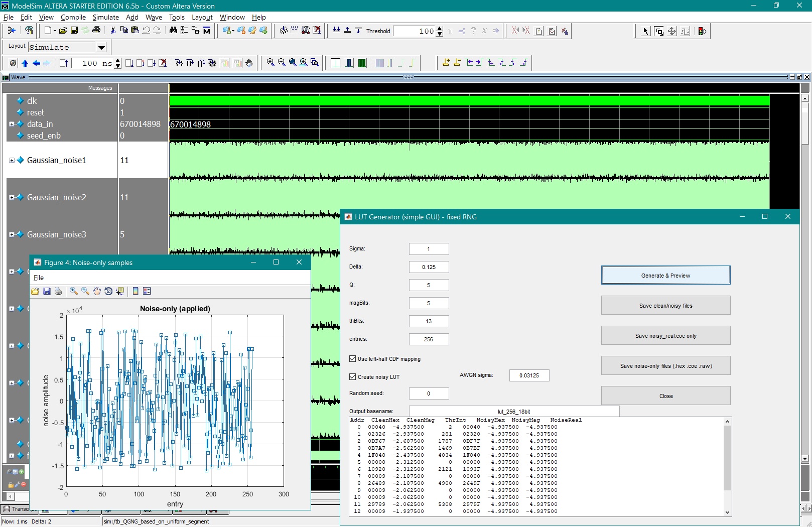Click the Save floppy icon in ModelSim toolbar

pos(74,31)
